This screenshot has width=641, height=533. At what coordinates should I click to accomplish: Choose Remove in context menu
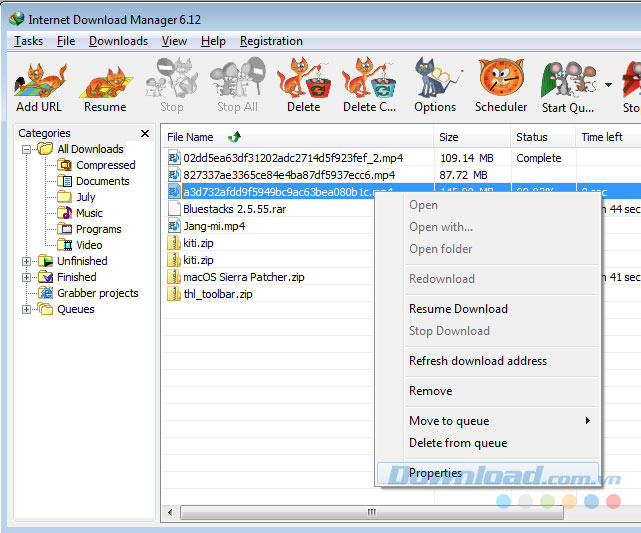coord(488,391)
